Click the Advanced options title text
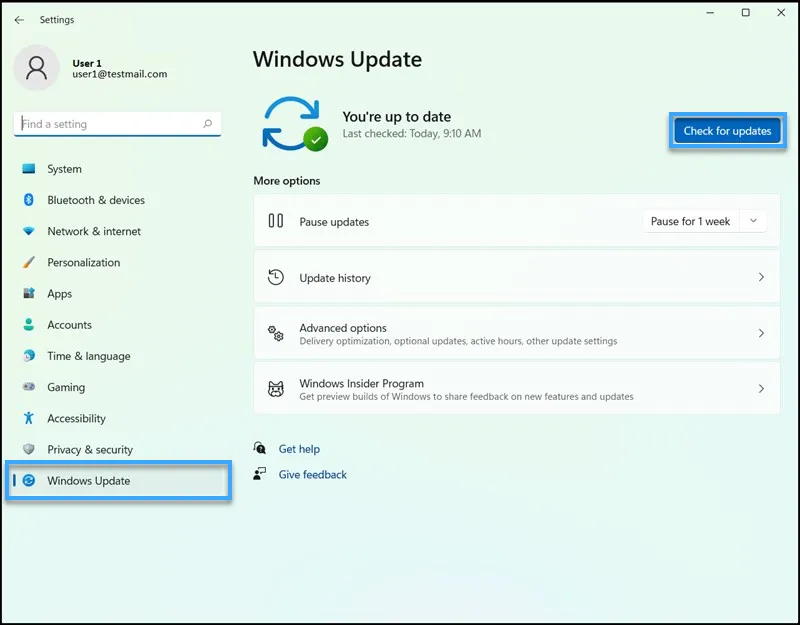 click(x=343, y=328)
